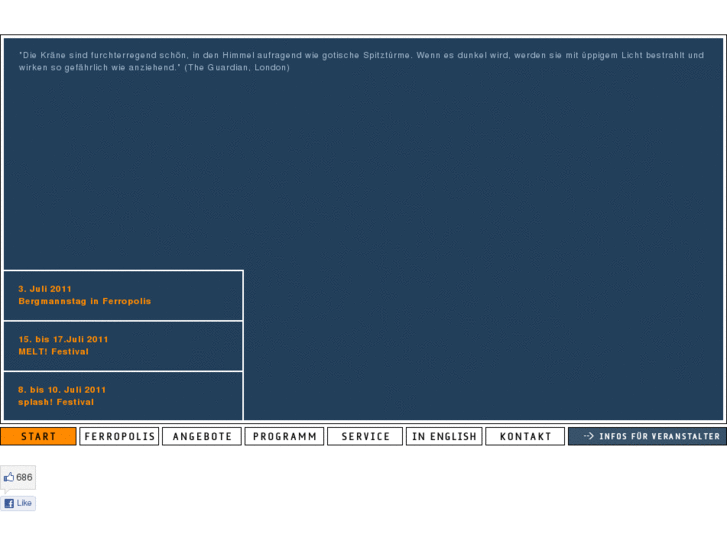
Task: Select the PROGRAMM menu item
Action: [284, 436]
